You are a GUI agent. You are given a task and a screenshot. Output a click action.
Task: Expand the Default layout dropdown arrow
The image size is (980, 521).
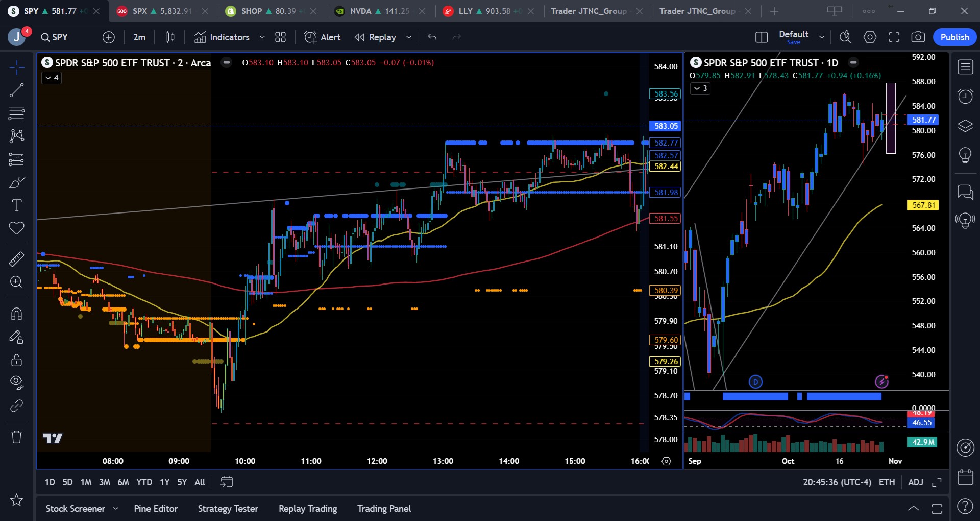pos(822,37)
